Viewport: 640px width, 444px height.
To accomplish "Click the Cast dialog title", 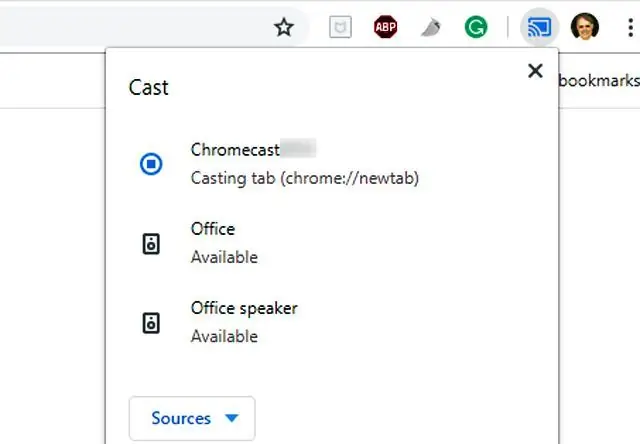I will (149, 87).
